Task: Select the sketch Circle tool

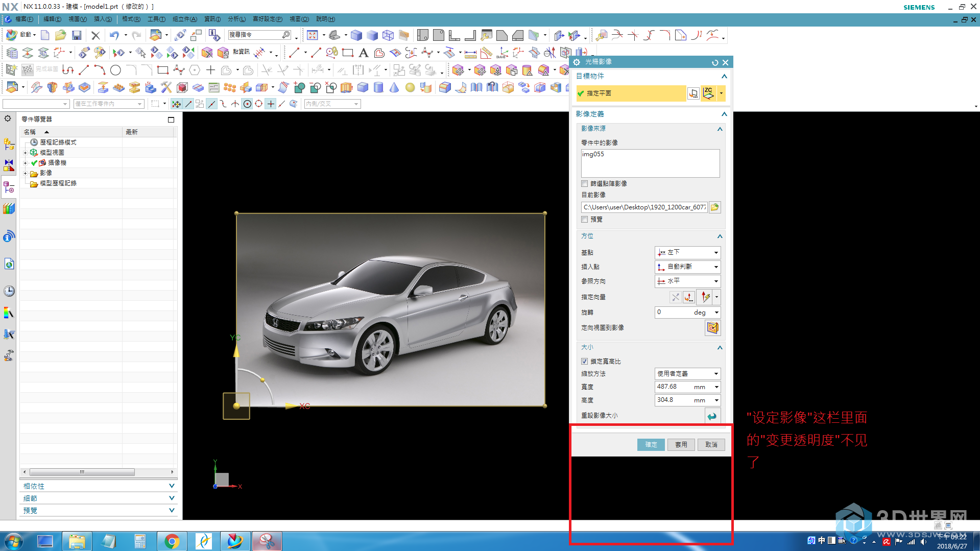Action: coord(115,70)
